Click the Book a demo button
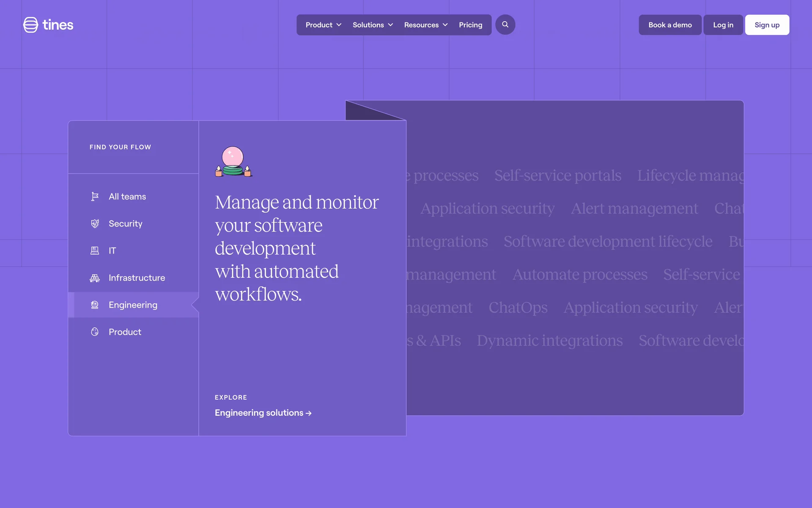 tap(670, 25)
